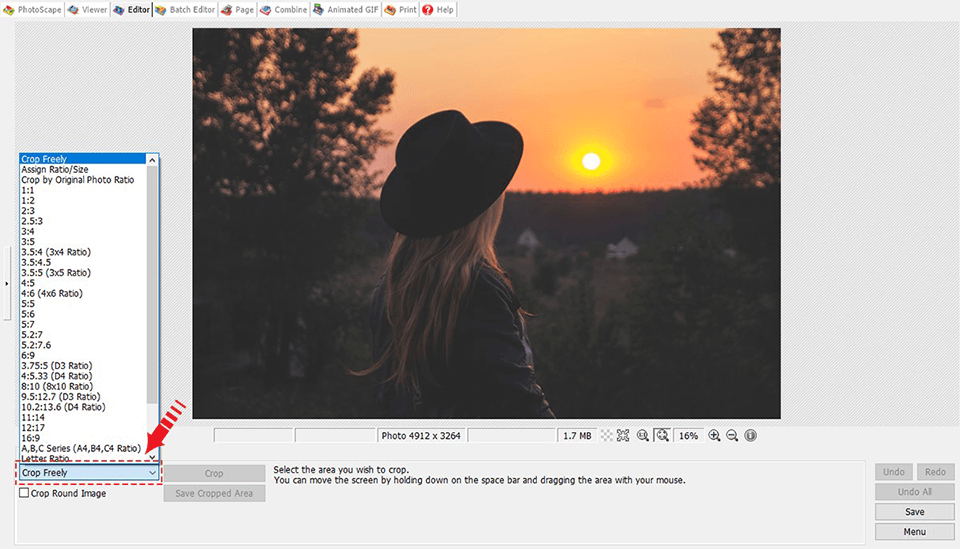Select the 3:4 ratio entry
Screen dimensions: 960x549
pyautogui.click(x=83, y=231)
